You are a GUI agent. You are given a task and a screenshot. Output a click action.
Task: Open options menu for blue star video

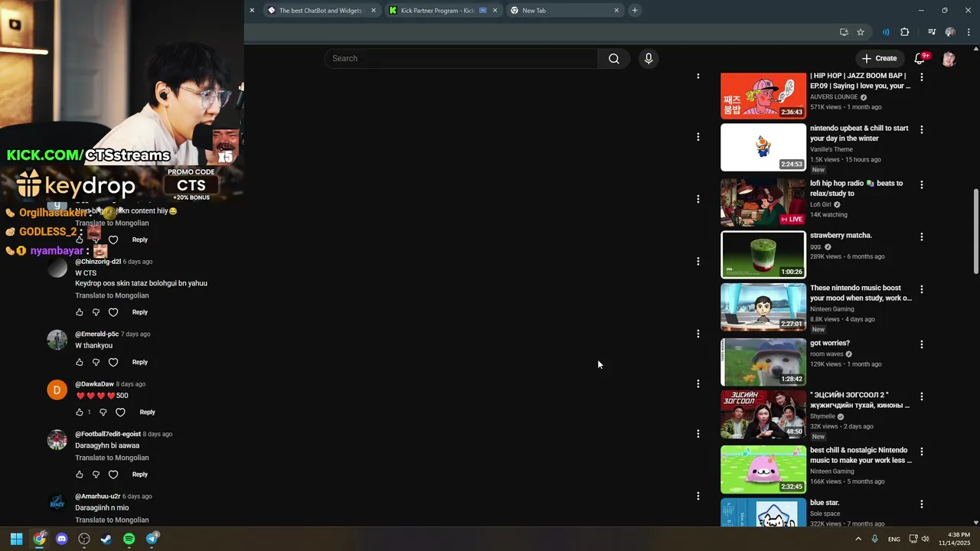coord(921,505)
